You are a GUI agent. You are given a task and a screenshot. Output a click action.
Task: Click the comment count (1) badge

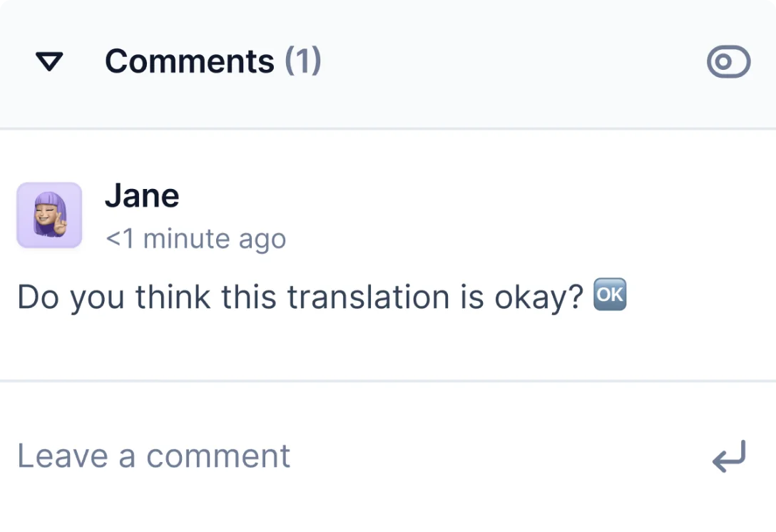click(x=303, y=61)
